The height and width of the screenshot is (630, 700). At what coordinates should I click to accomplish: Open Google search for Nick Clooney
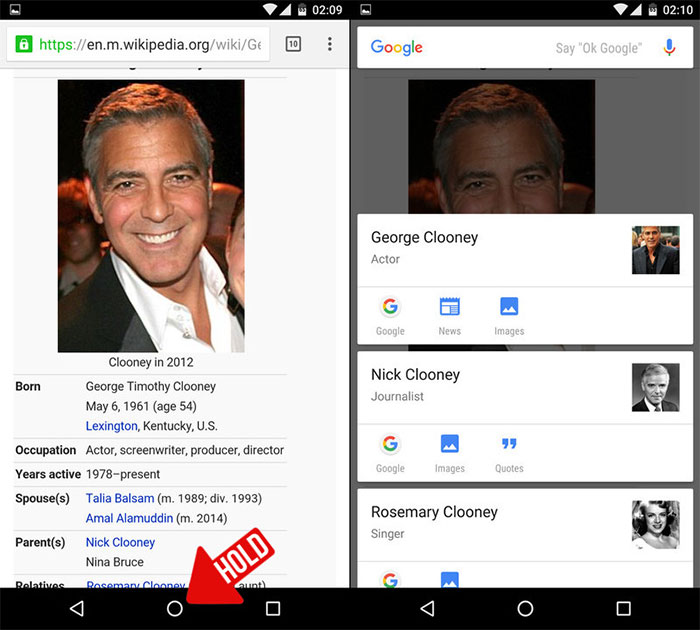[390, 452]
